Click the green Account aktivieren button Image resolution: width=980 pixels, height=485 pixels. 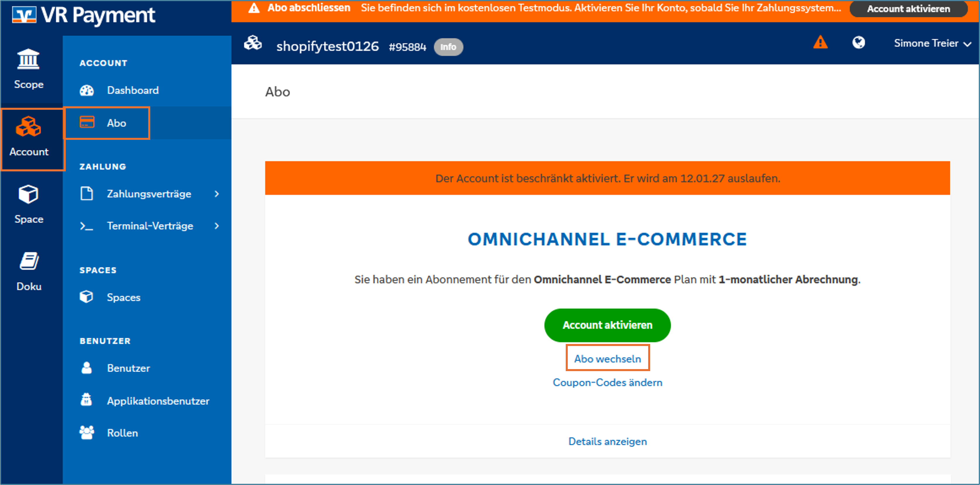[607, 325]
